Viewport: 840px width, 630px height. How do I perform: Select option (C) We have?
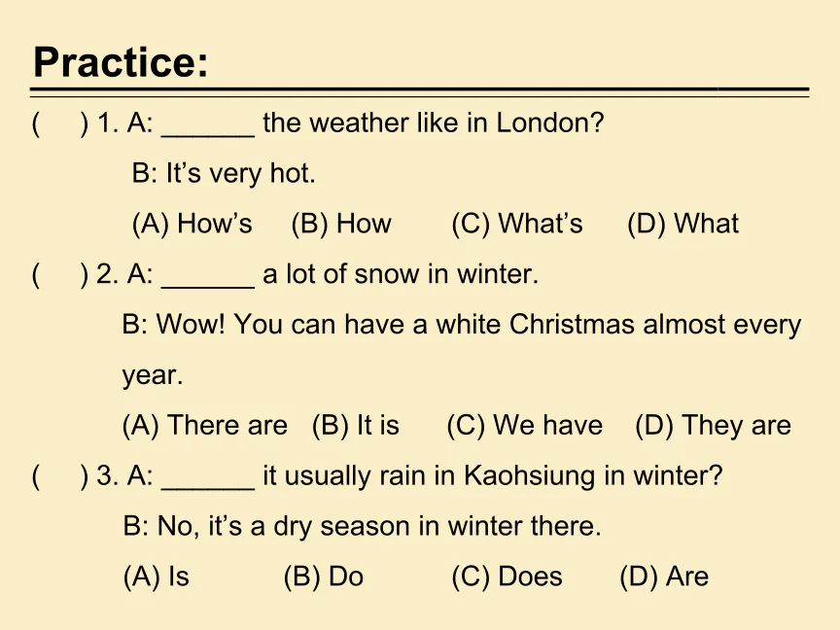point(525,425)
